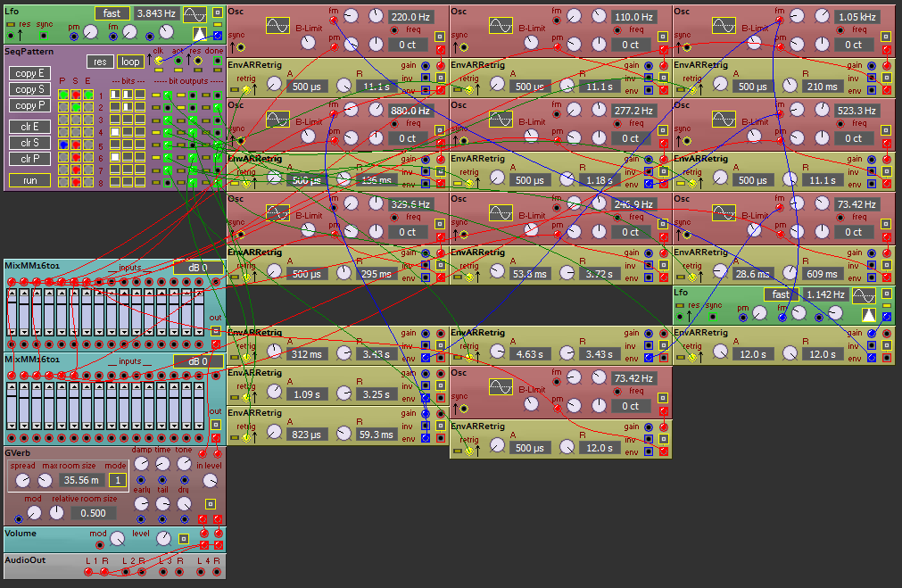Click the sine wave icon of the 3.843 Hz Lfo
The image size is (902, 588).
[195, 14]
